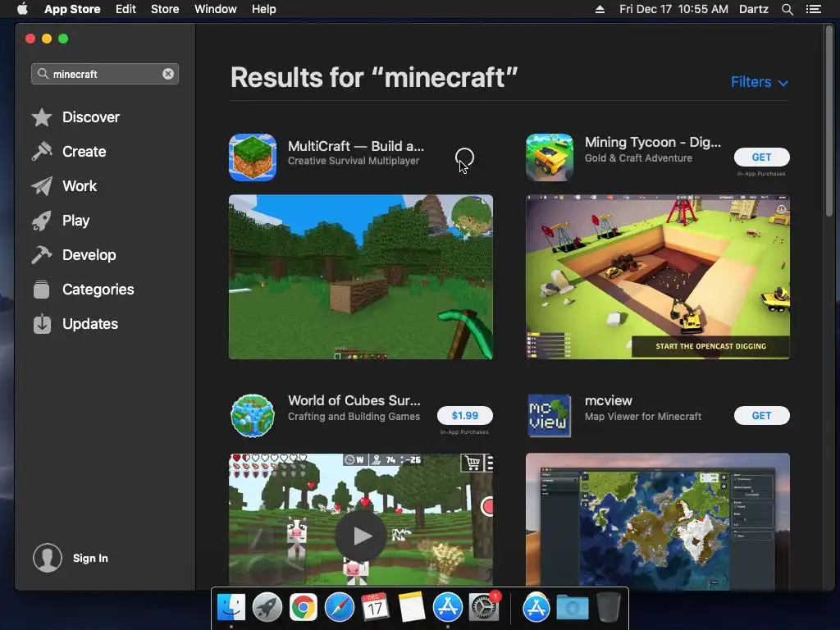Launch Google Chrome from the Dock
Viewport: 840px width, 630px height.
(304, 608)
